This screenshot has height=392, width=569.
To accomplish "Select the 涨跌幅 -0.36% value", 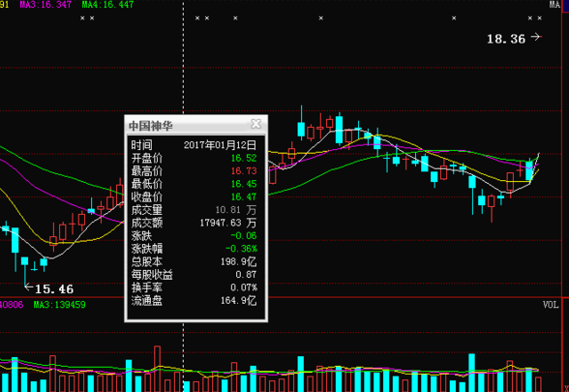I will pos(241,249).
